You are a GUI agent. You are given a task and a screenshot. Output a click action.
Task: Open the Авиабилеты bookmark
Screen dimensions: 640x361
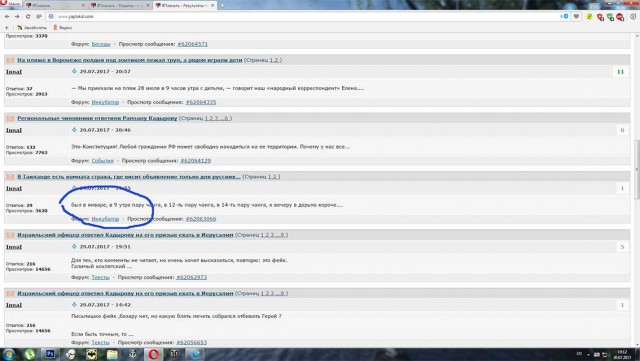coord(32,28)
